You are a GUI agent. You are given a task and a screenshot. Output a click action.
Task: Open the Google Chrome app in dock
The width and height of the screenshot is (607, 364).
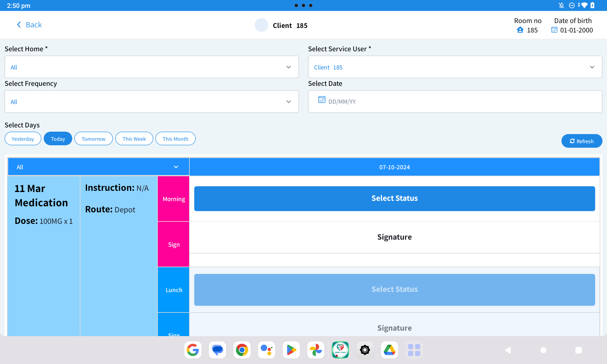click(x=242, y=350)
